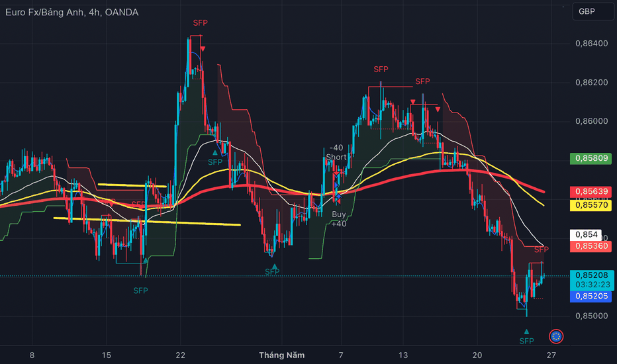Image resolution: width=617 pixels, height=364 pixels.
Task: Select the green 0,85809 price label
Action: pos(591,158)
